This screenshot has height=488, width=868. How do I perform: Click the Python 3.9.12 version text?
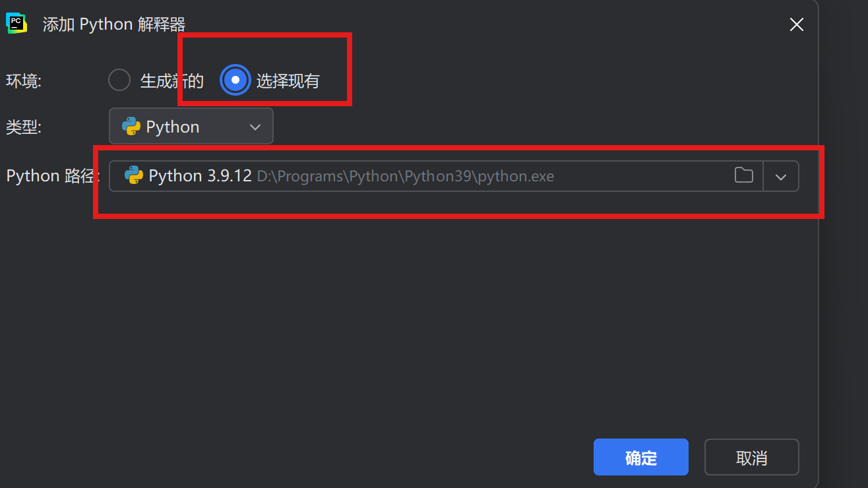201,176
